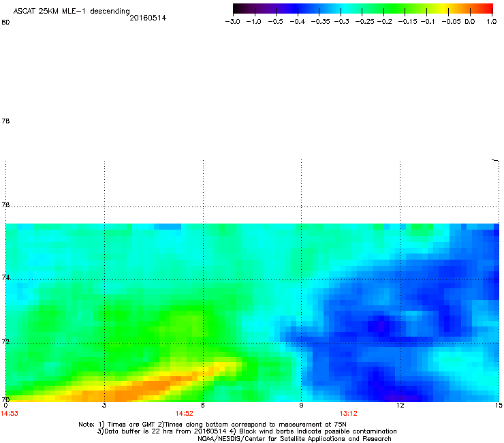Click the 'NOAA/NESDIS/Center for Satellite Applications and Research' credit
The image size is (504, 443).
[x=294, y=439]
